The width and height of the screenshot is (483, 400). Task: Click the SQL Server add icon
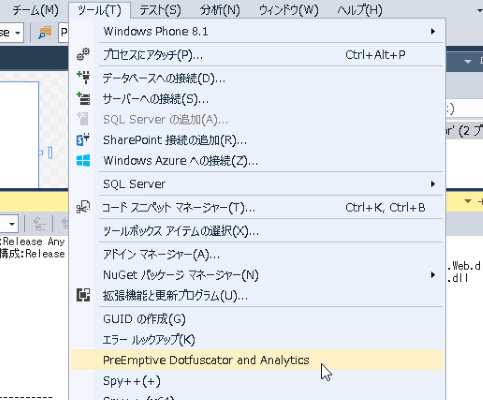tap(83, 119)
